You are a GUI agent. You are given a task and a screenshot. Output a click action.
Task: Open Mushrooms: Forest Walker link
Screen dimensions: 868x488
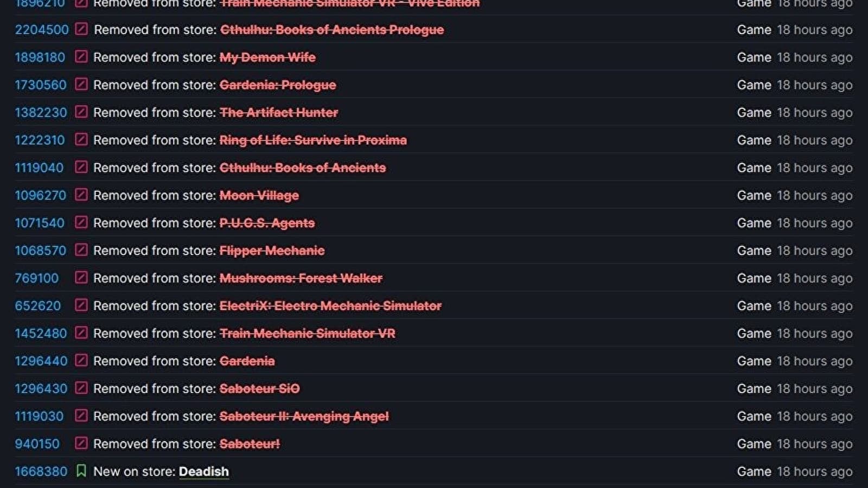(301, 278)
